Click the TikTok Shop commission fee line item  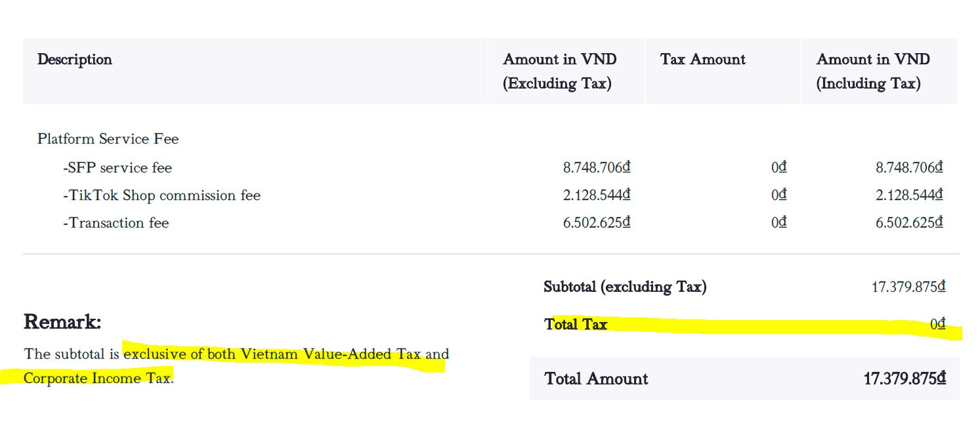coord(161,195)
